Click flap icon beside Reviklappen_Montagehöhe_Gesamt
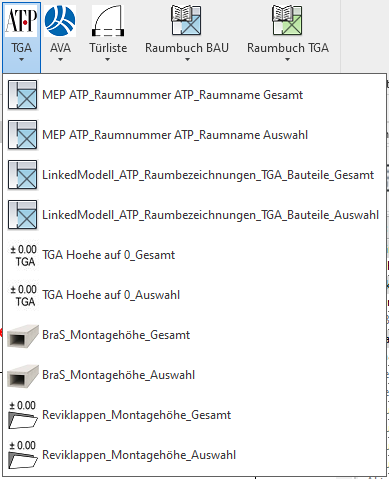This screenshot has height=479, width=389. pos(22,415)
